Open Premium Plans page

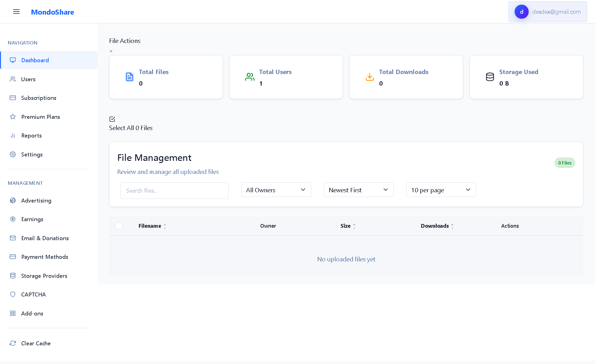tap(49, 117)
